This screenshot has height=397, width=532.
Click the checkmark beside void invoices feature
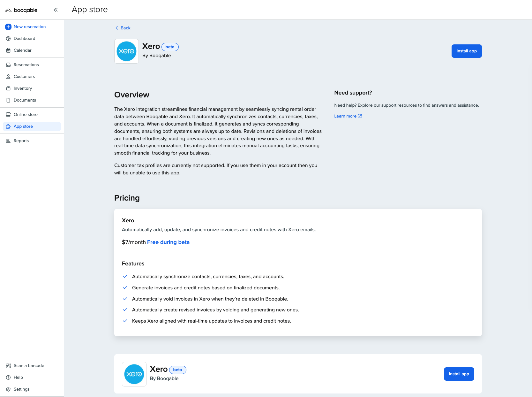click(125, 299)
